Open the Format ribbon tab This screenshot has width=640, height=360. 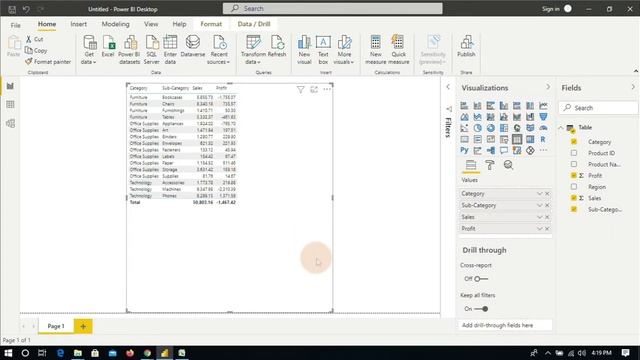point(211,24)
